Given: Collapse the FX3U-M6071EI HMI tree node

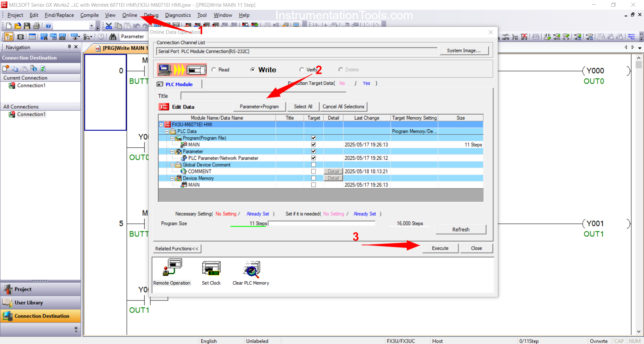Looking at the screenshot, I should click(161, 125).
